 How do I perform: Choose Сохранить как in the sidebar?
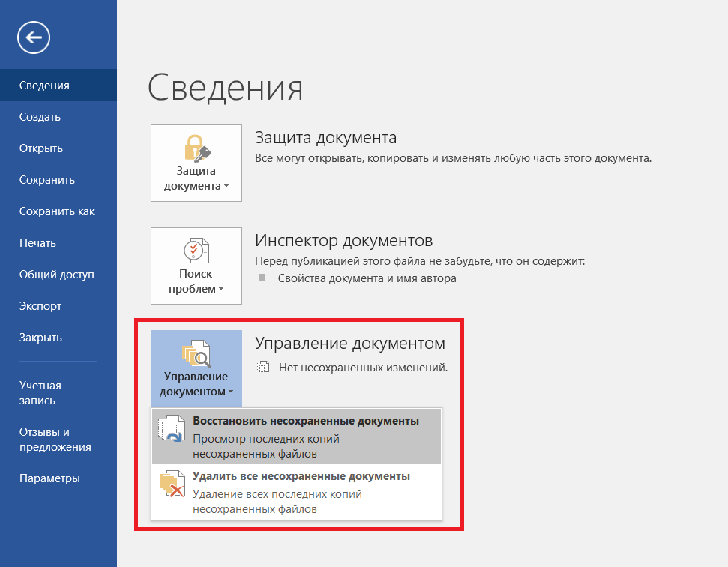click(x=58, y=211)
